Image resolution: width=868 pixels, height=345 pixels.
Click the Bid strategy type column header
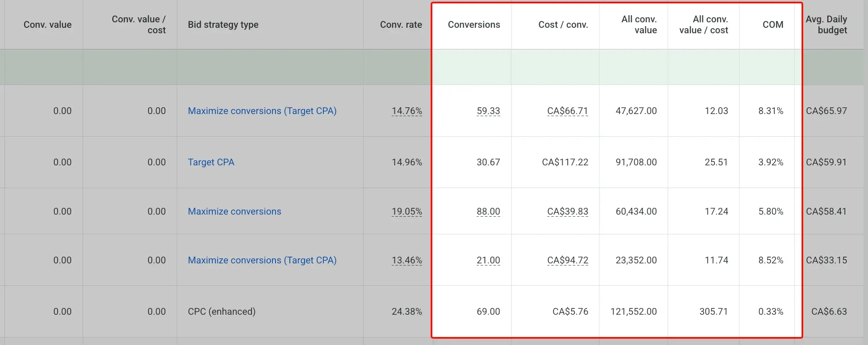tap(223, 24)
